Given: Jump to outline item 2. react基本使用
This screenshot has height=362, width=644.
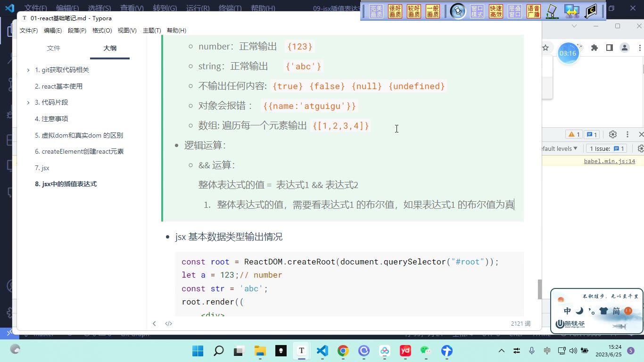Looking at the screenshot, I should pyautogui.click(x=58, y=86).
